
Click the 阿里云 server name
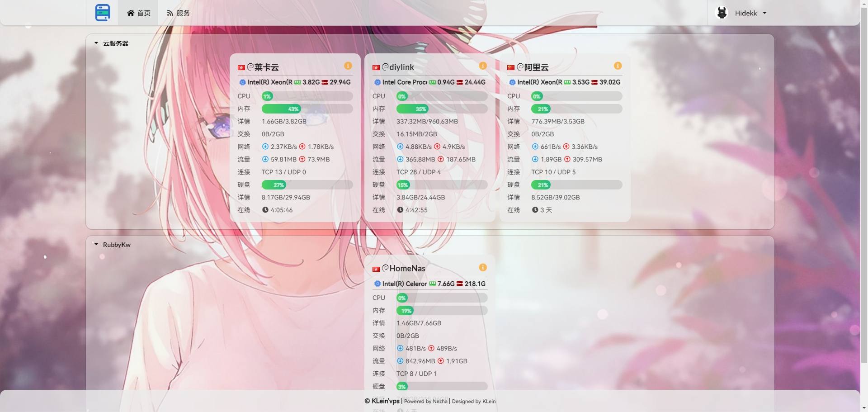(536, 67)
